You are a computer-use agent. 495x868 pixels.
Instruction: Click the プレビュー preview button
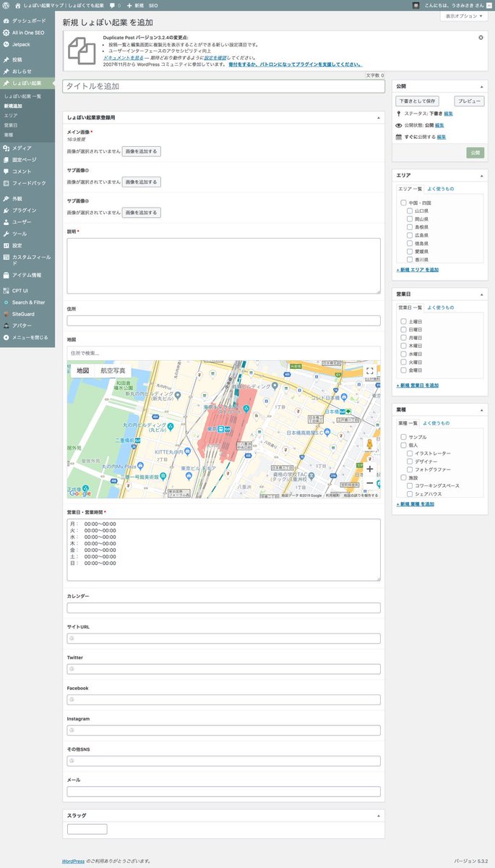click(x=469, y=101)
